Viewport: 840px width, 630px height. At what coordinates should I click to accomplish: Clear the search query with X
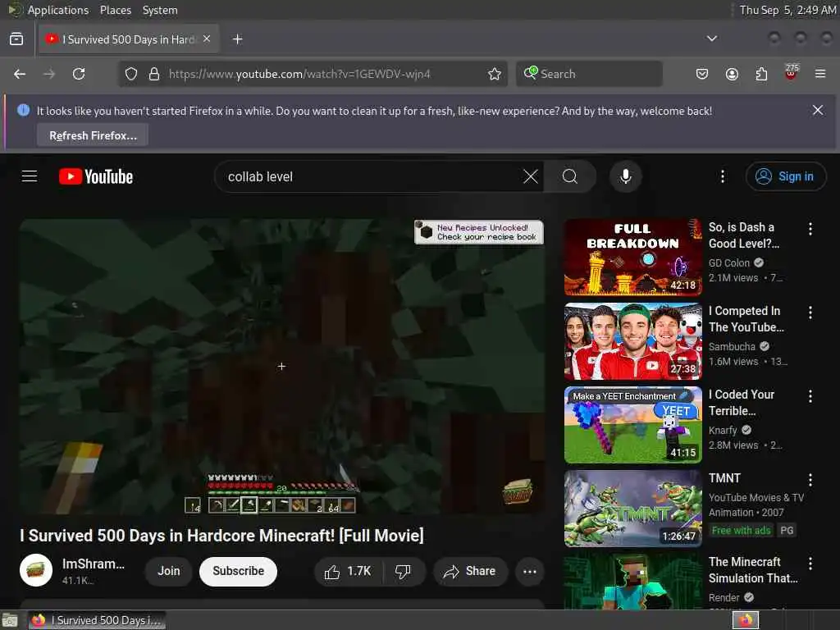pos(531,176)
